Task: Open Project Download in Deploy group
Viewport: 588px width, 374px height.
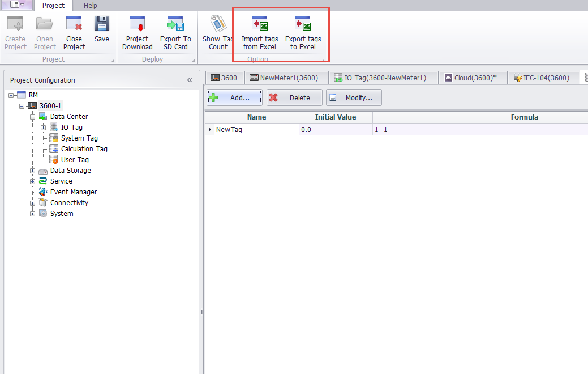Action: [138, 25]
